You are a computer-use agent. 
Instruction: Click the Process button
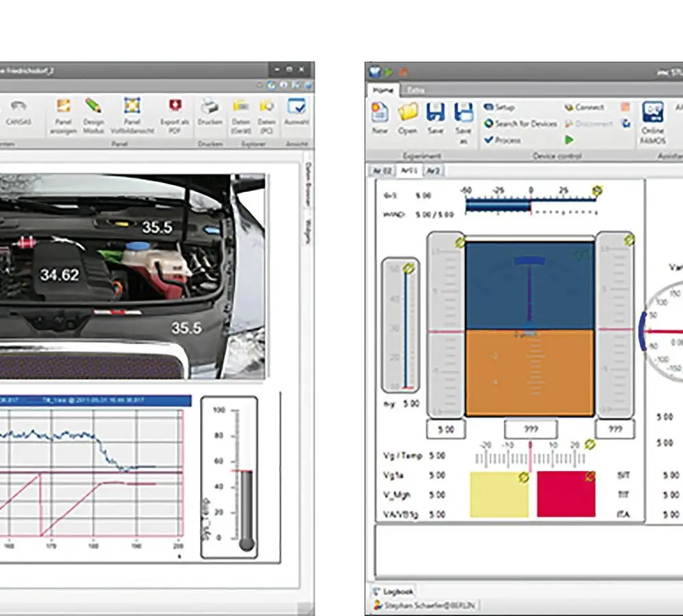[502, 140]
